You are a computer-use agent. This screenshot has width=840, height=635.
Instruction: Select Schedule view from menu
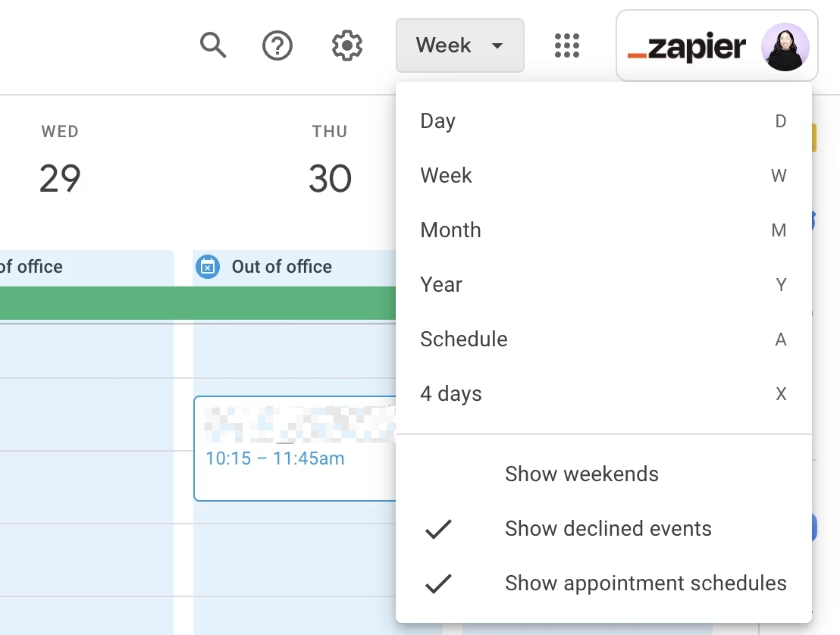tap(463, 339)
